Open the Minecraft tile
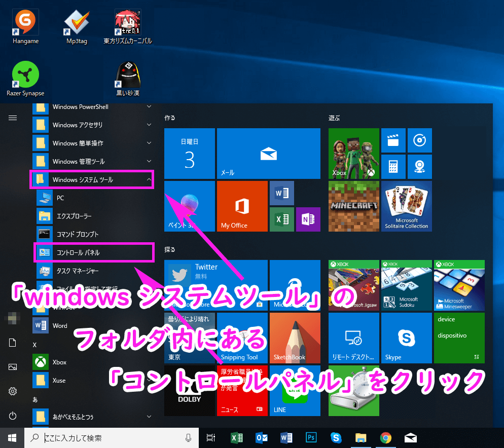Screen dimensions: 504x448 click(354, 206)
